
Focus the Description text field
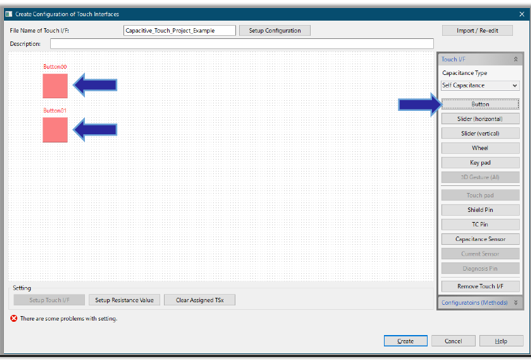click(x=242, y=44)
